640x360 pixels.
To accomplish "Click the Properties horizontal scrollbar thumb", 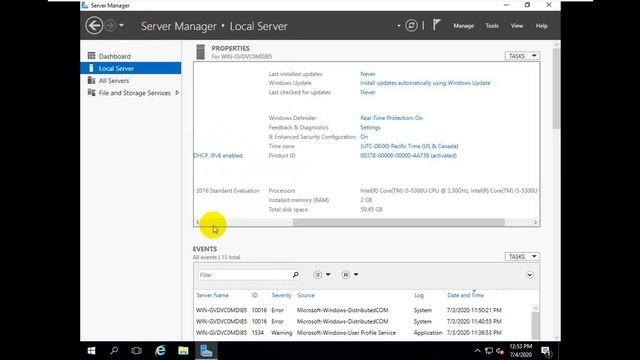I will [399, 222].
